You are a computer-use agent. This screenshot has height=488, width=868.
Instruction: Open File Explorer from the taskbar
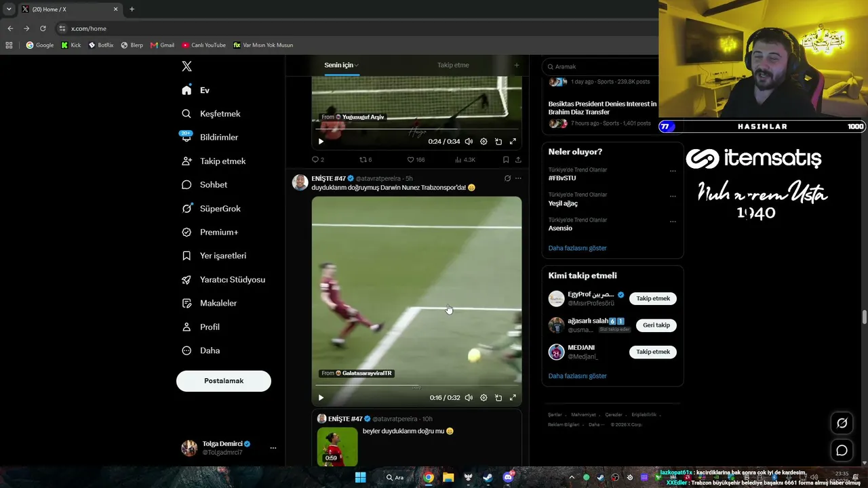click(x=448, y=477)
